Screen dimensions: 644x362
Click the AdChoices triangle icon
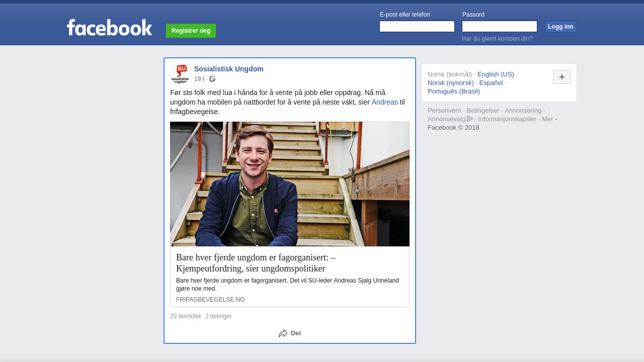pos(470,119)
